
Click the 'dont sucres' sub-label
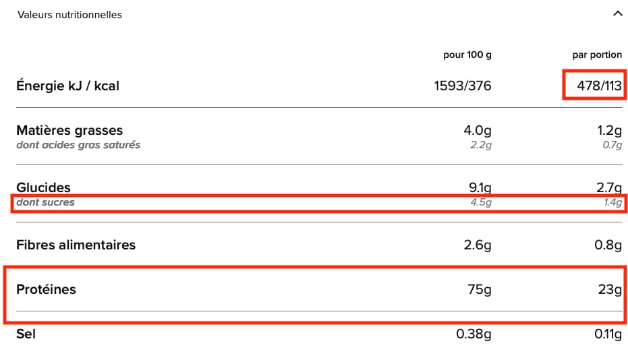[46, 202]
